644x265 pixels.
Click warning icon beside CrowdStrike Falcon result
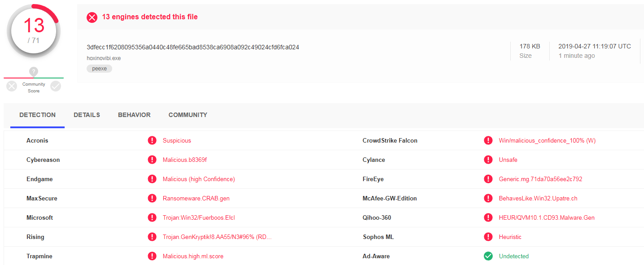pyautogui.click(x=488, y=141)
